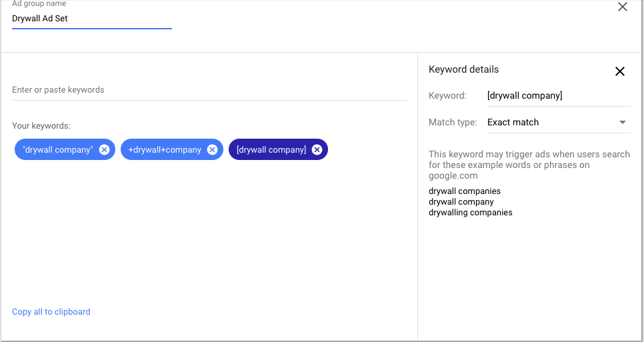This screenshot has height=342, width=644.
Task: Click the Ad group name field
Action: tap(91, 19)
